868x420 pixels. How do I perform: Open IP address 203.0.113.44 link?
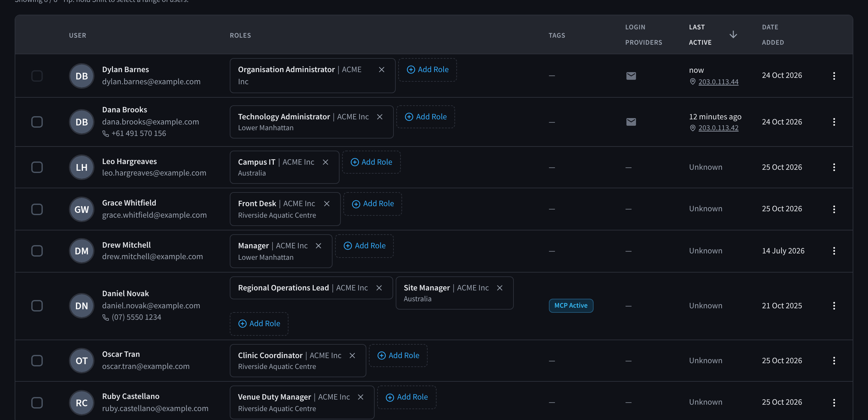pyautogui.click(x=718, y=82)
